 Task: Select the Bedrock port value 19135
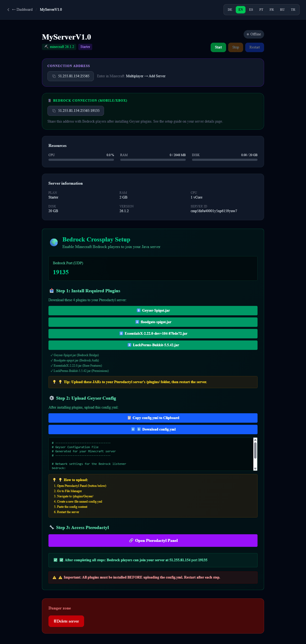point(61,272)
